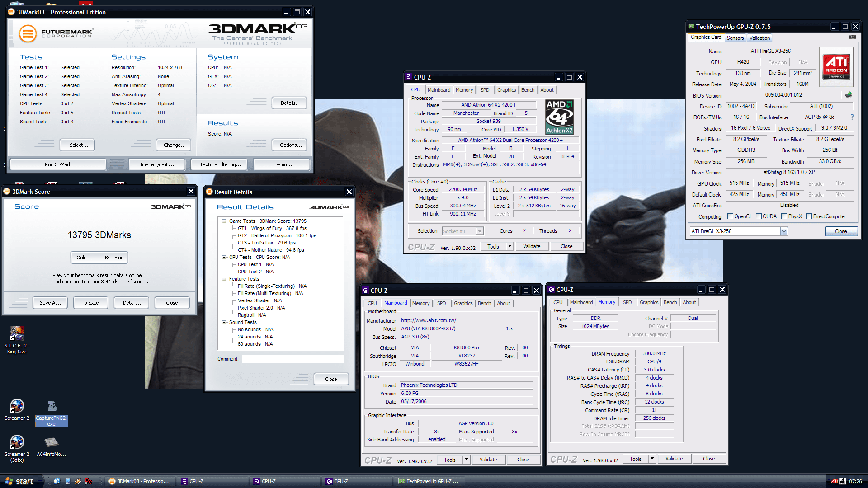Click the title icon of CPU-Z processor window
This screenshot has height=488, width=868.
coord(409,77)
